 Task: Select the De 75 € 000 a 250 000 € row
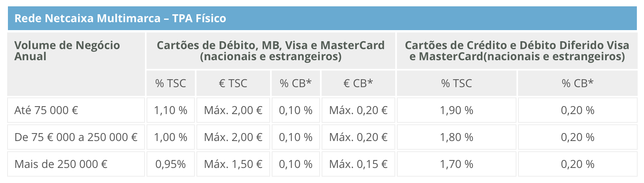(x=76, y=137)
